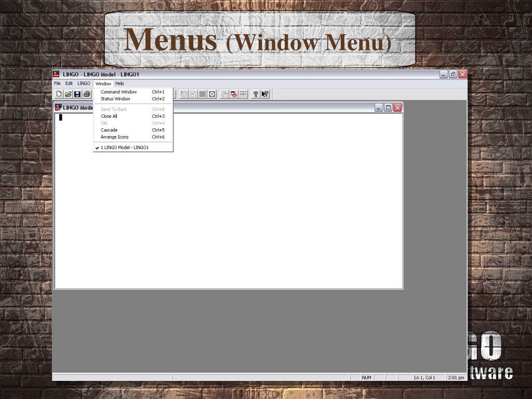532x399 pixels.
Task: Click the Open file folder icon
Action: (68, 94)
